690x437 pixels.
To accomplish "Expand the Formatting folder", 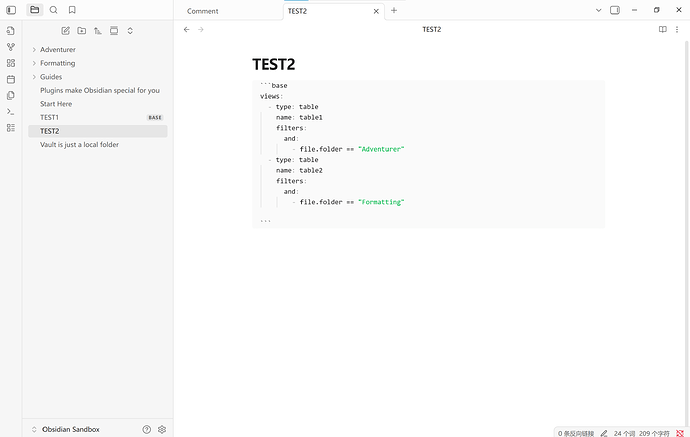I will click(x=35, y=63).
